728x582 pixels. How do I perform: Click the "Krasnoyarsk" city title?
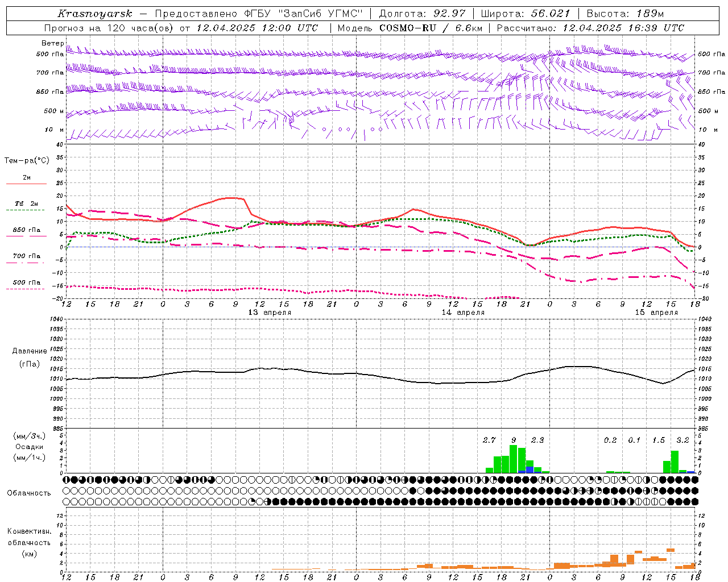click(x=95, y=14)
